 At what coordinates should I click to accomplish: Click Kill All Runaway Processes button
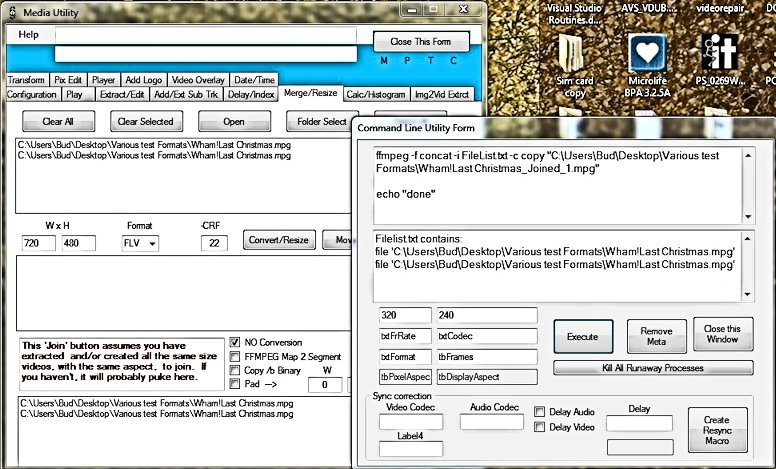[653, 368]
